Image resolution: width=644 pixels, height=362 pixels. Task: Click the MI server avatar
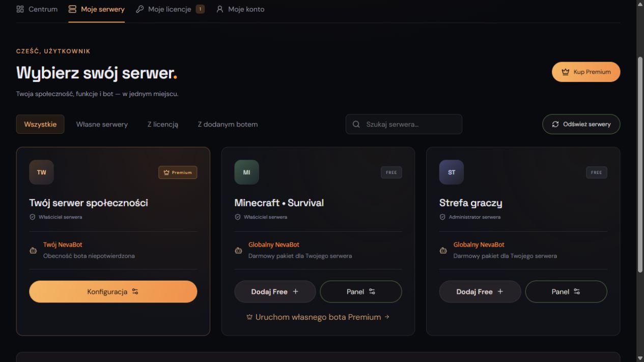[246, 172]
